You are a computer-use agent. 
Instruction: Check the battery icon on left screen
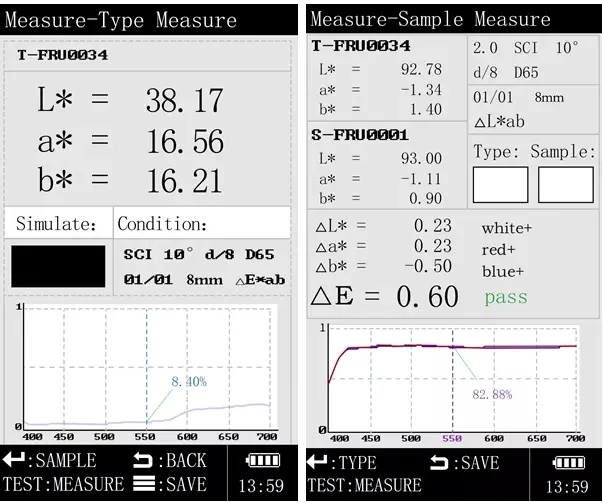coord(260,461)
